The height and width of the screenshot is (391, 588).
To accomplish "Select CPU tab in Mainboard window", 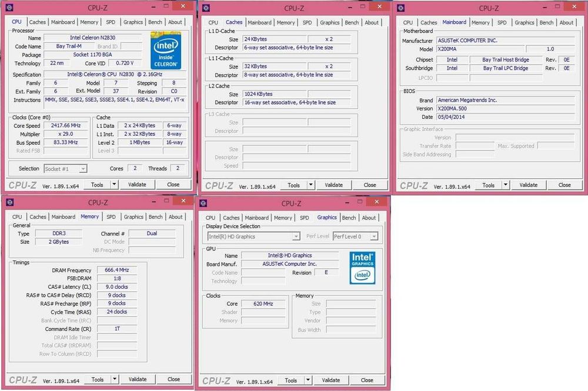I will coord(408,22).
